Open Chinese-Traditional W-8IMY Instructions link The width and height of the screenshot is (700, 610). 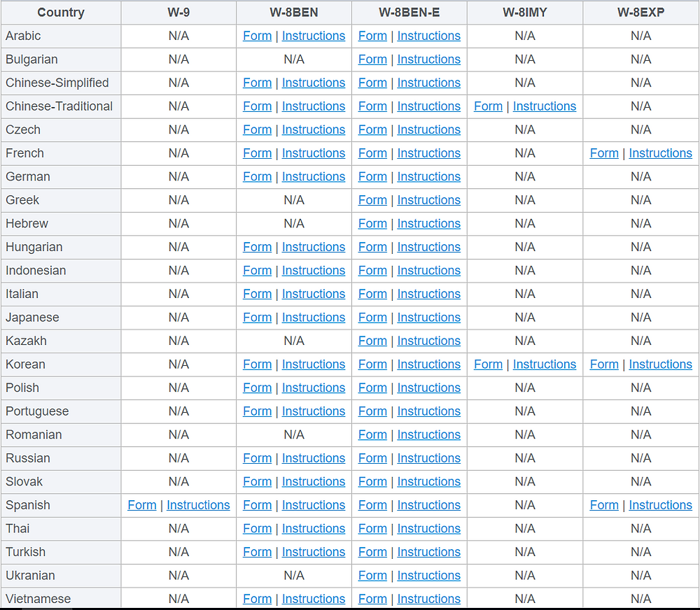click(x=544, y=106)
